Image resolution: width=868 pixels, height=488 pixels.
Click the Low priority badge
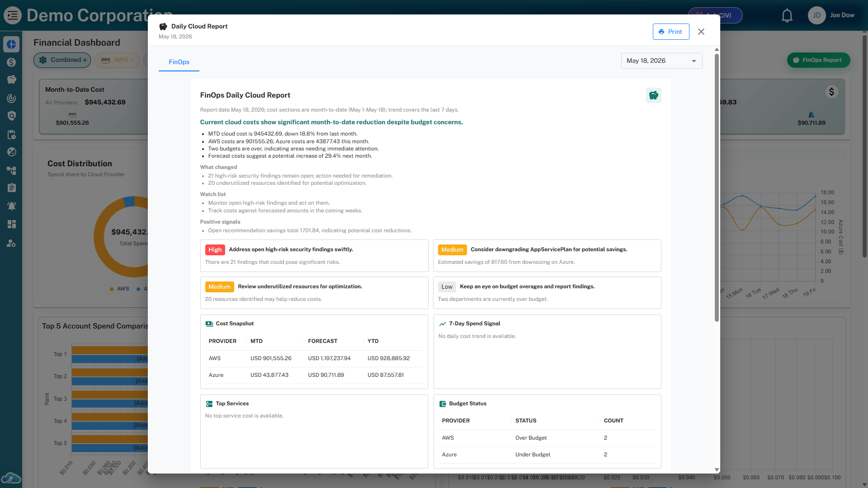(x=447, y=287)
